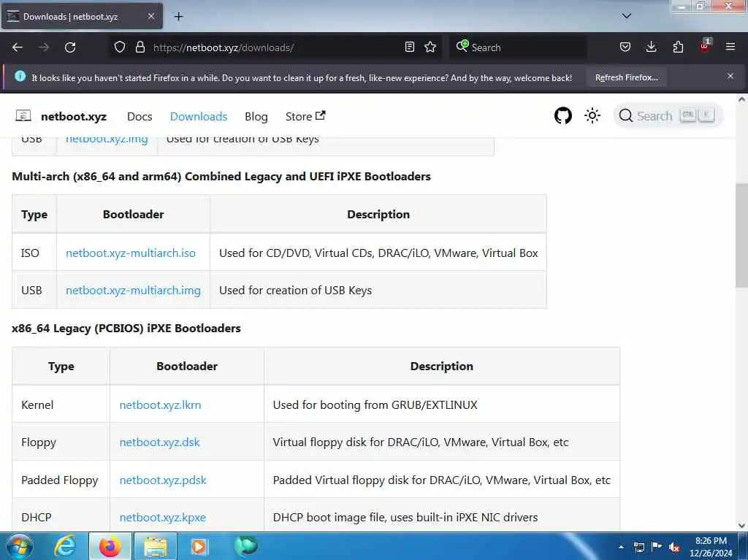Open the extensions puzzle icon
Viewport: 748px width, 560px height.
tap(678, 47)
